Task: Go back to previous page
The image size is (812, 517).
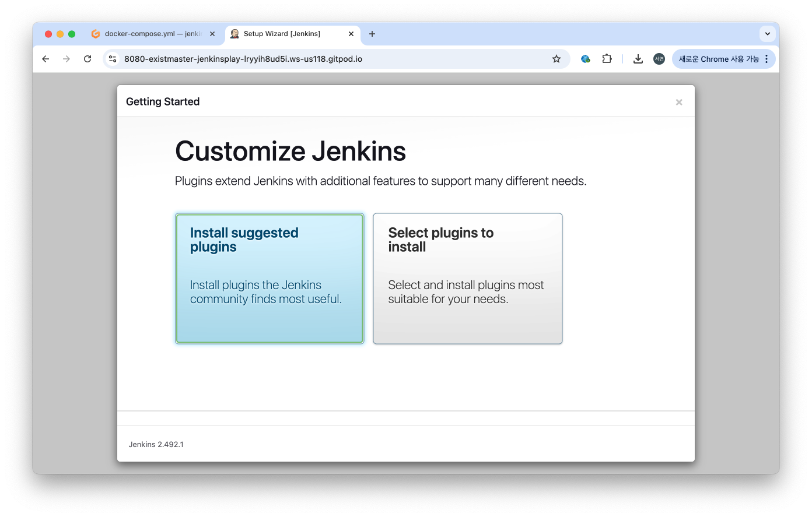Action: click(45, 59)
